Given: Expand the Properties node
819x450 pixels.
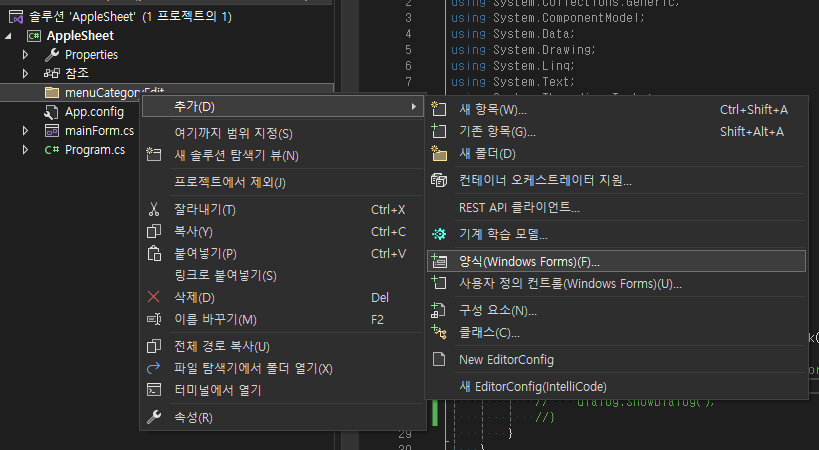Looking at the screenshot, I should click(x=25, y=55).
